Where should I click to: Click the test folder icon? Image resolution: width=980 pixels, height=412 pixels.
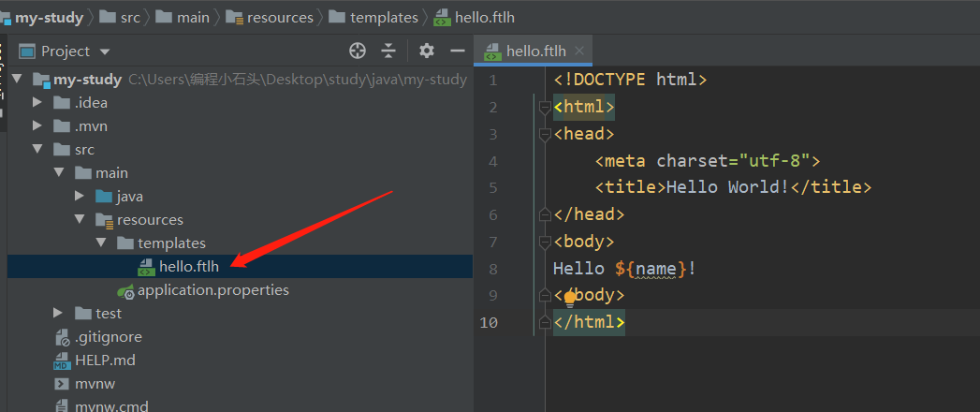click(83, 313)
